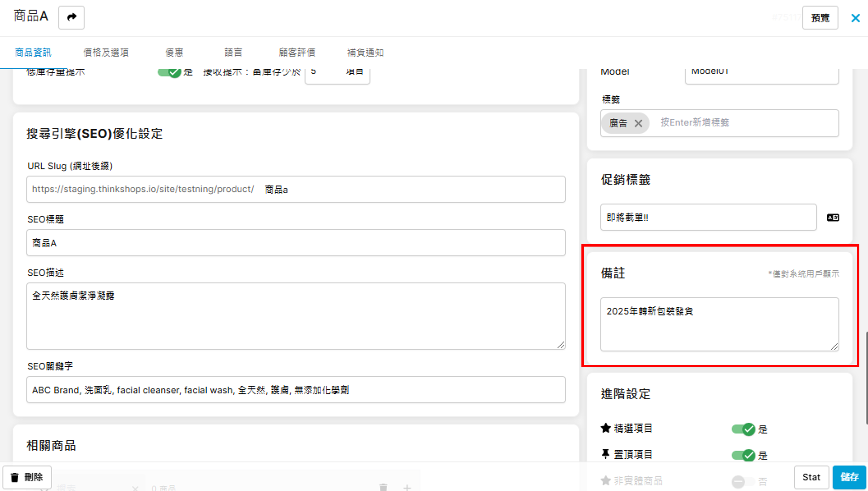Remove the 廣告 tag with its X
Screen dimensions: 868x491
click(x=638, y=124)
